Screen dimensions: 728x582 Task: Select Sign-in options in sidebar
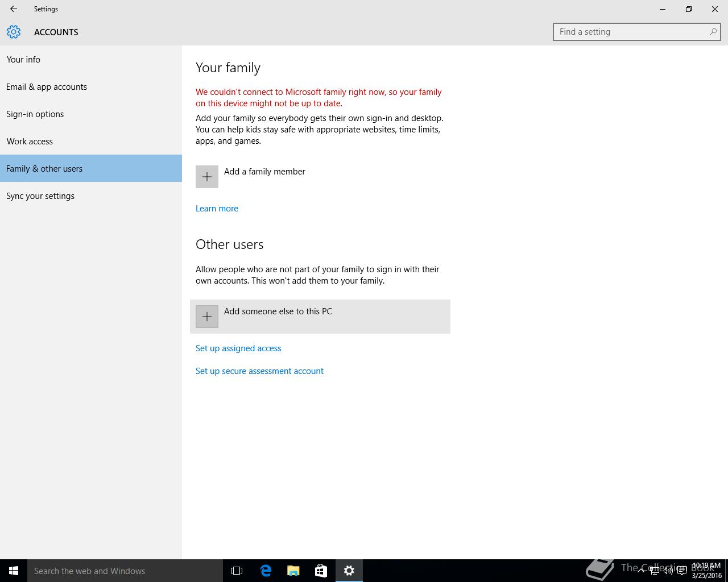(x=91, y=114)
